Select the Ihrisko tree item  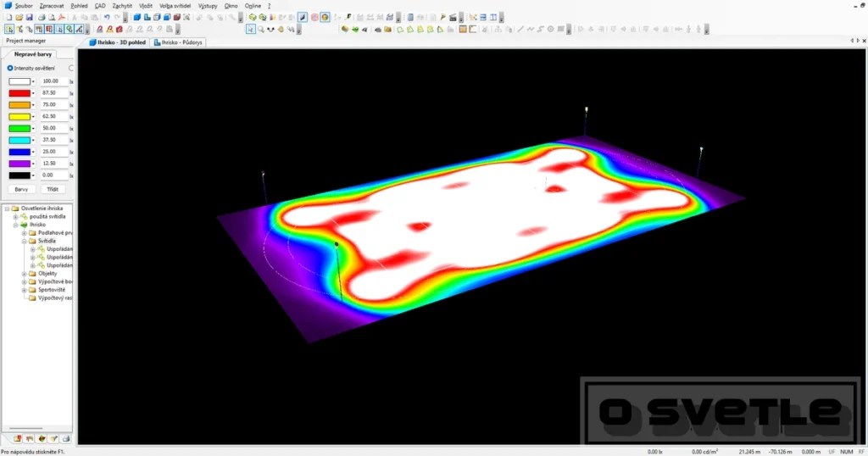[x=37, y=225]
